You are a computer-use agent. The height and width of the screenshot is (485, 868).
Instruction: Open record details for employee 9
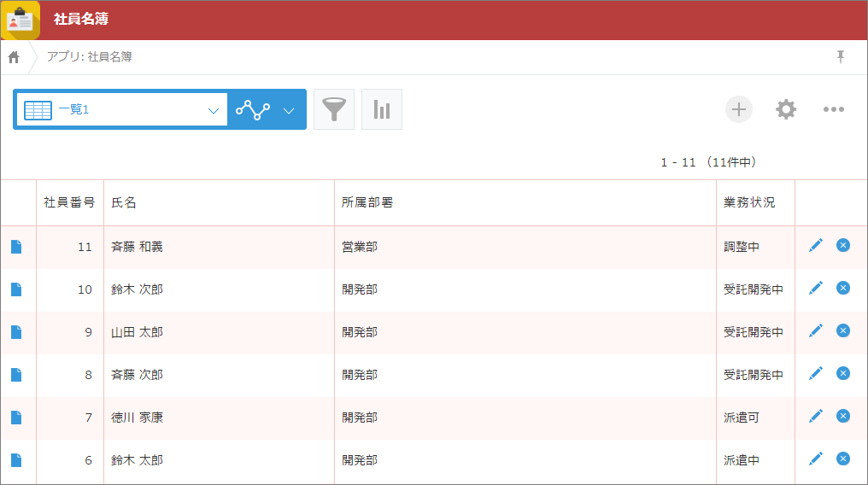pos(16,332)
